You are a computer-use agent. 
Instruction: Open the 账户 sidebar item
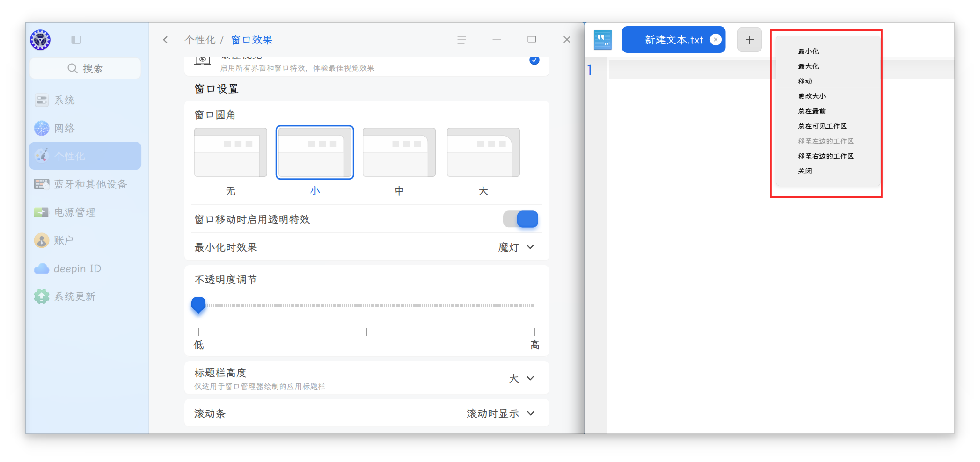pos(85,240)
